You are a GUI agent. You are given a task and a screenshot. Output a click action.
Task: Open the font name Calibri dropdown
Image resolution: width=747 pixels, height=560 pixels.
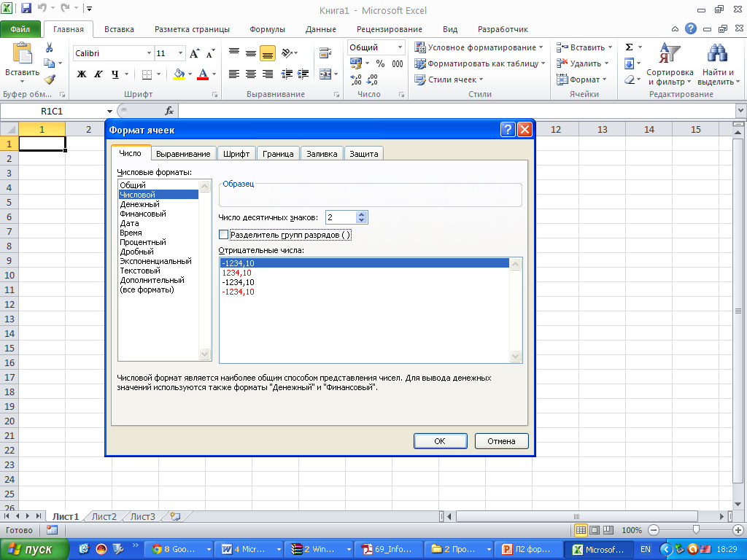(149, 53)
